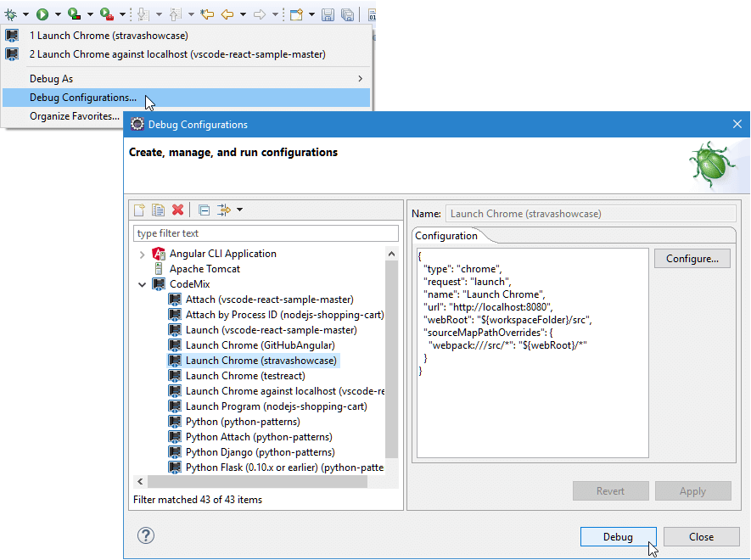Viewport: 751px width, 560px height.
Task: Open the Debug toolbar dropdown arrow
Action: 25,15
